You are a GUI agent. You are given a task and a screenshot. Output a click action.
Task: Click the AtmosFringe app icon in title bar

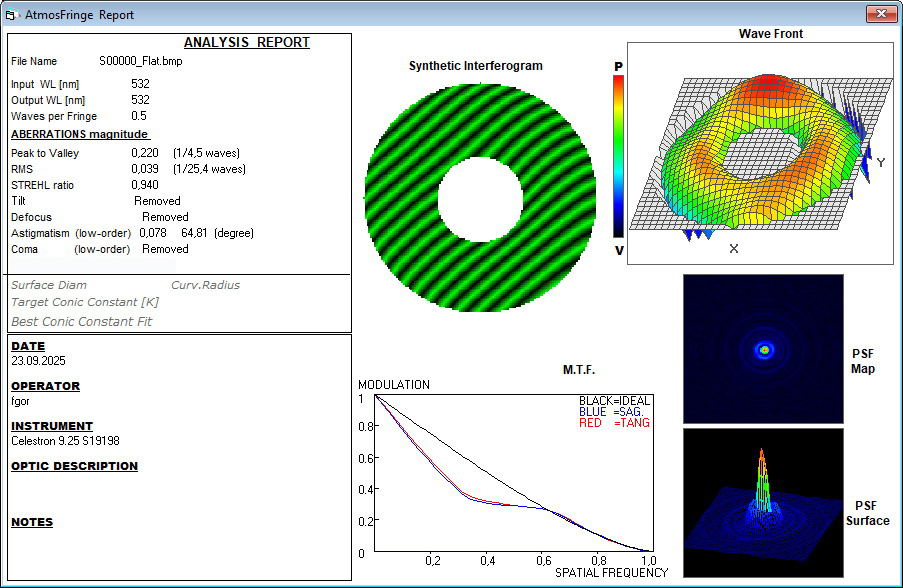tap(12, 15)
